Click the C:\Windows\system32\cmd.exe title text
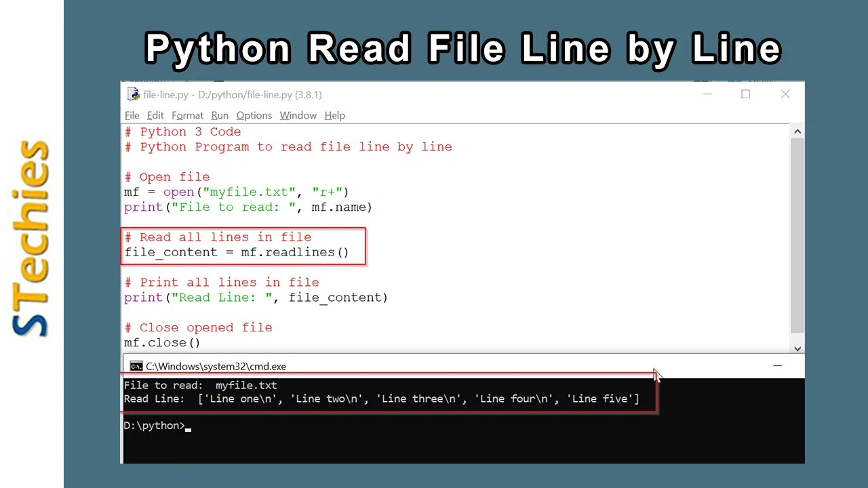 coord(216,366)
